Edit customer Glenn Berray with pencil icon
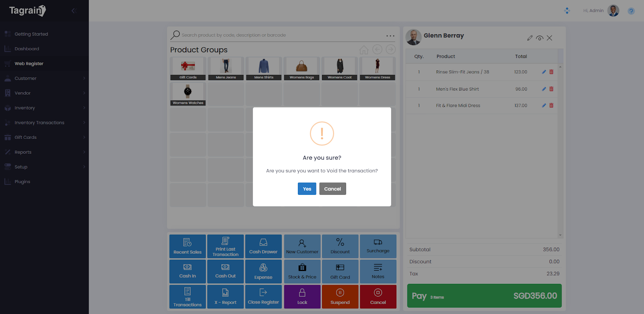Screen dimensions: 644x314 [x=530, y=38]
